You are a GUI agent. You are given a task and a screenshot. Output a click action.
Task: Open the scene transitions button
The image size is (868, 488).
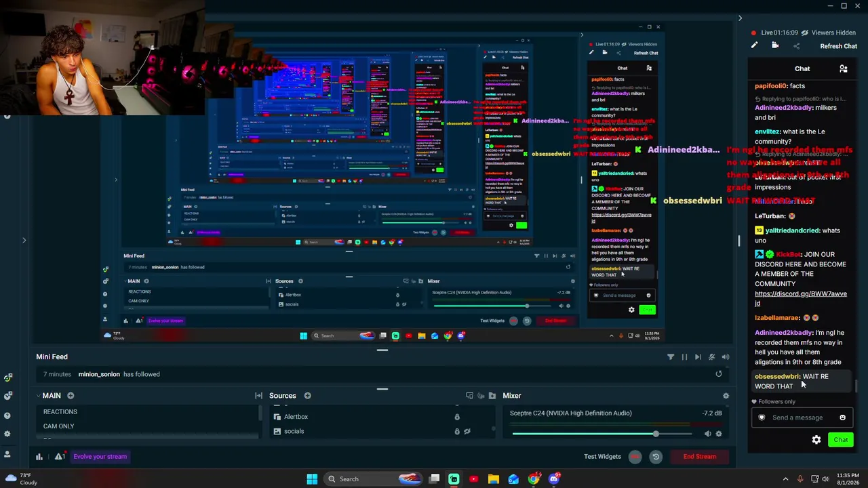(258, 396)
